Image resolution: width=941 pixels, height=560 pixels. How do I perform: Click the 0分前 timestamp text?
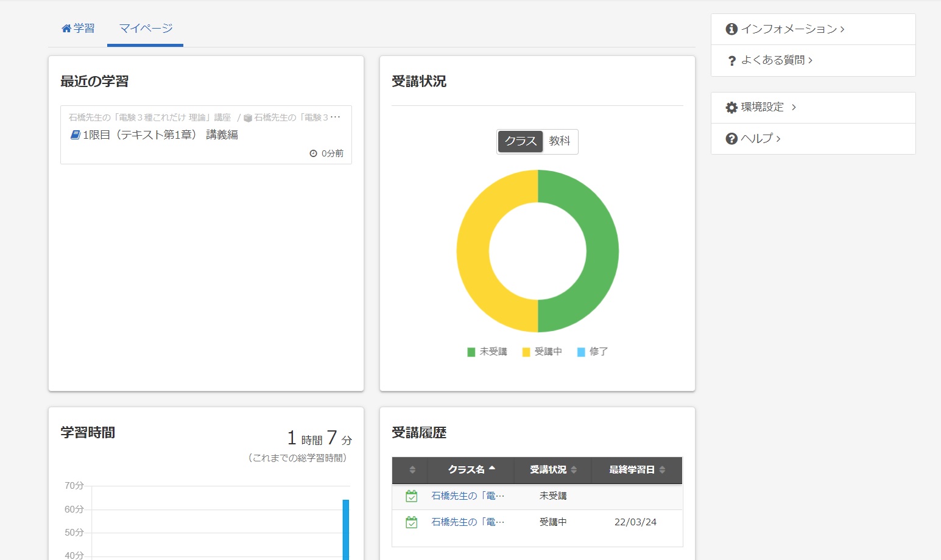click(333, 153)
